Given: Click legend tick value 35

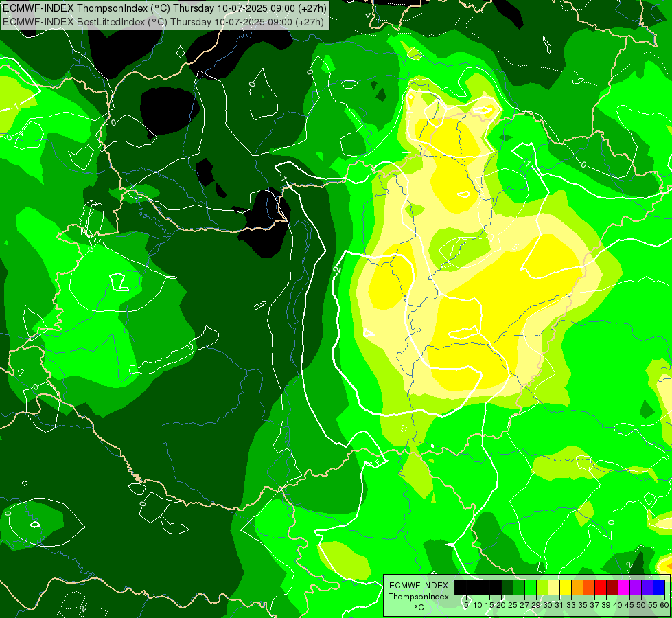Looking at the screenshot, I should coord(583,605).
